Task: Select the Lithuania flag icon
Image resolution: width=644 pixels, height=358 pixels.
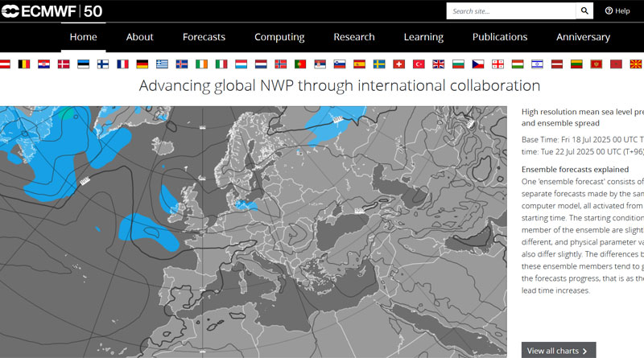Action: pyautogui.click(x=576, y=64)
